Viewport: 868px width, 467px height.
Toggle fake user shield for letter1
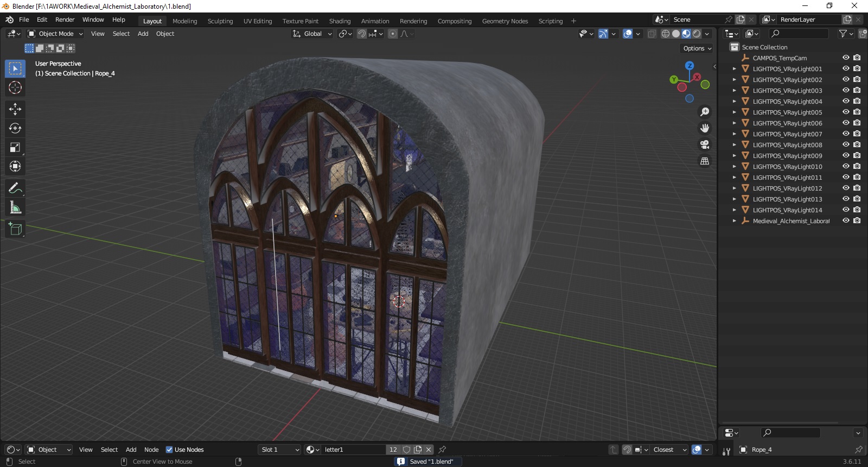point(407,450)
